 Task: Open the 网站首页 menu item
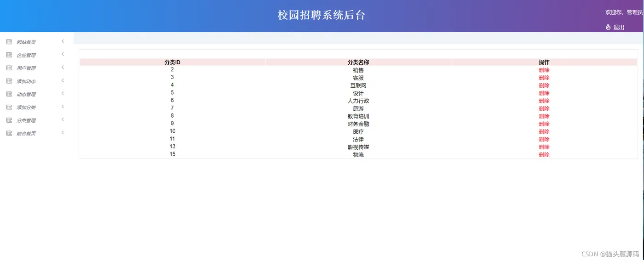point(26,42)
